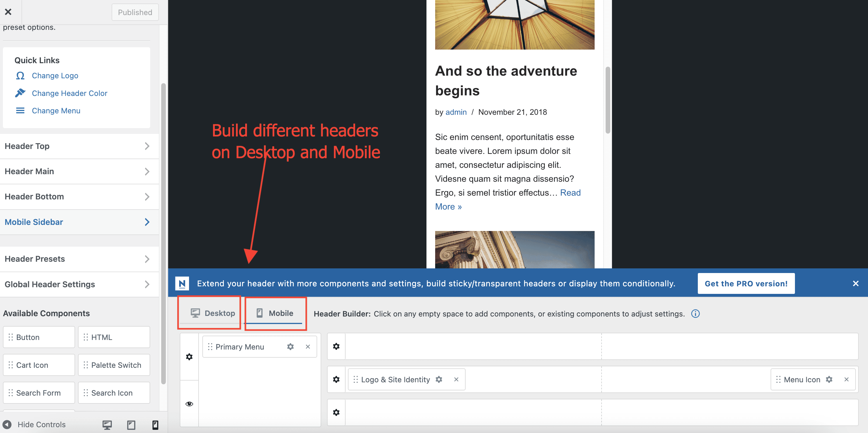Image resolution: width=868 pixels, height=433 pixels.
Task: Open the Change Header Color link
Action: tap(69, 93)
